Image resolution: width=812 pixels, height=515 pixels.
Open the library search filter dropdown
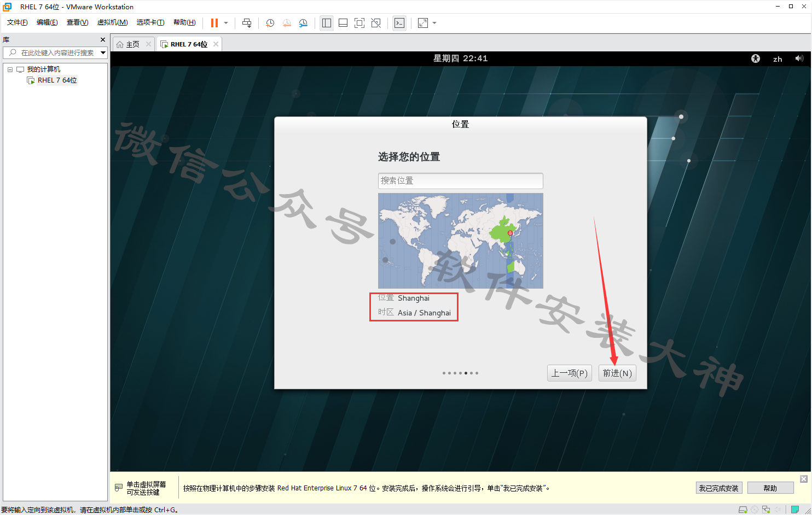[103, 52]
